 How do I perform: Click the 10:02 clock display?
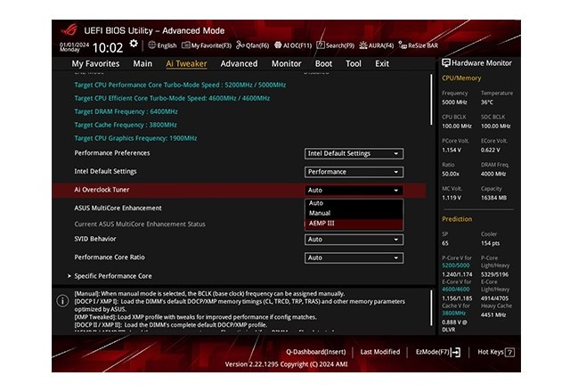point(108,47)
